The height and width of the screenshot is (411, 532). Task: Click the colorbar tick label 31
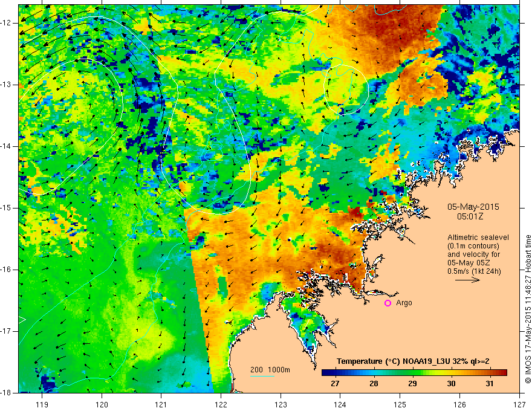point(489,384)
